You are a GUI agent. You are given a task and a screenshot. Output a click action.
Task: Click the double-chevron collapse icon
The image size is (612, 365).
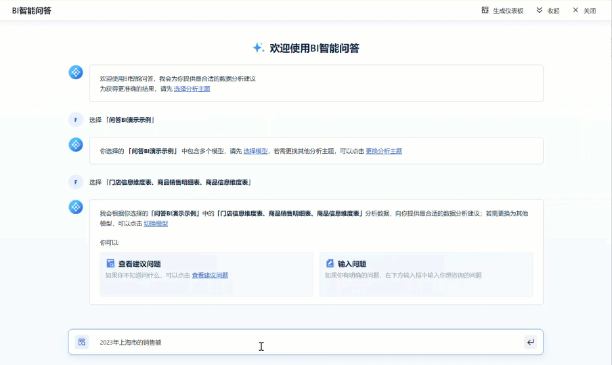tap(539, 10)
